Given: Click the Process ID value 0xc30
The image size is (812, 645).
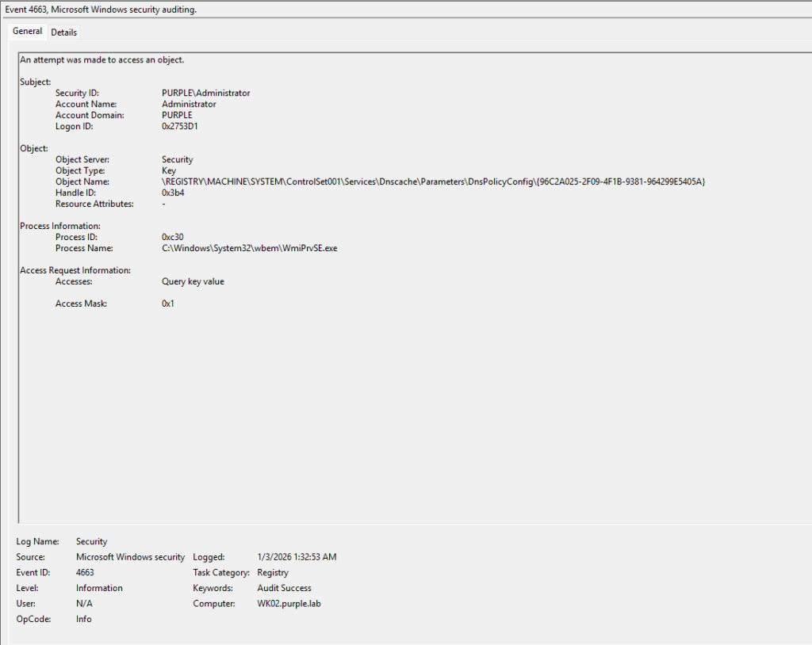Looking at the screenshot, I should [173, 238].
